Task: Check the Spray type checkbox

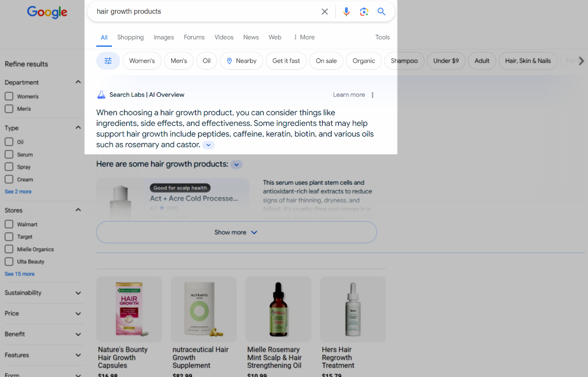Action: pos(9,167)
